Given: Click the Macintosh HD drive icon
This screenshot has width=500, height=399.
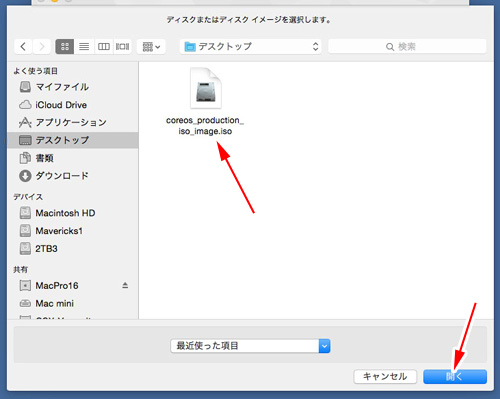Looking at the screenshot, I should tap(25, 213).
